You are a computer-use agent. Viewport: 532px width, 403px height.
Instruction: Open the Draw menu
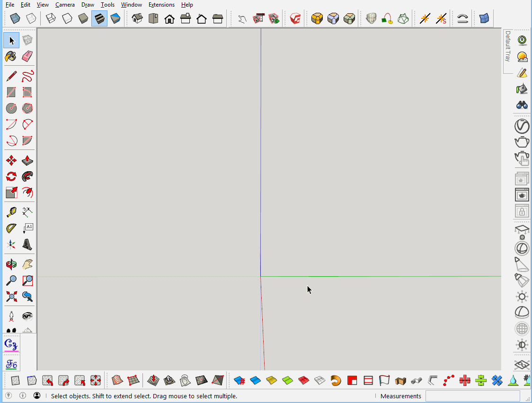tap(87, 4)
